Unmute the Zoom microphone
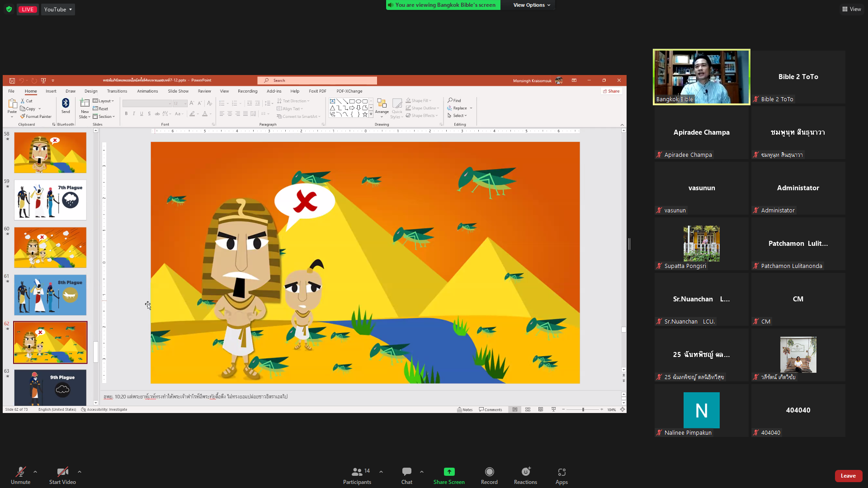Viewport: 868px width, 488px height. [20, 476]
